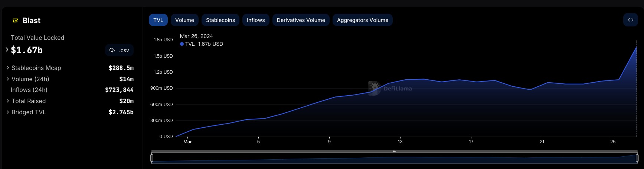Click the center grip on range bar
Screen dimensions: 644x169
[394, 152]
